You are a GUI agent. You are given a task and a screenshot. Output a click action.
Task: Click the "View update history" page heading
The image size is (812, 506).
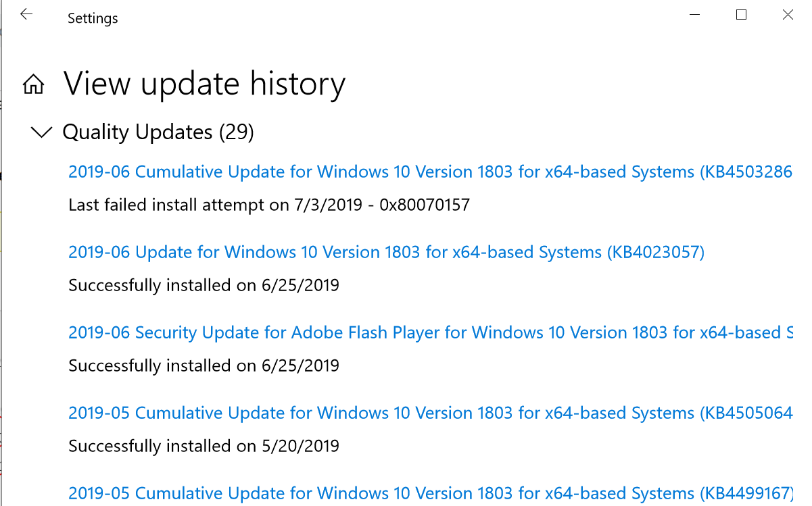[x=204, y=84]
